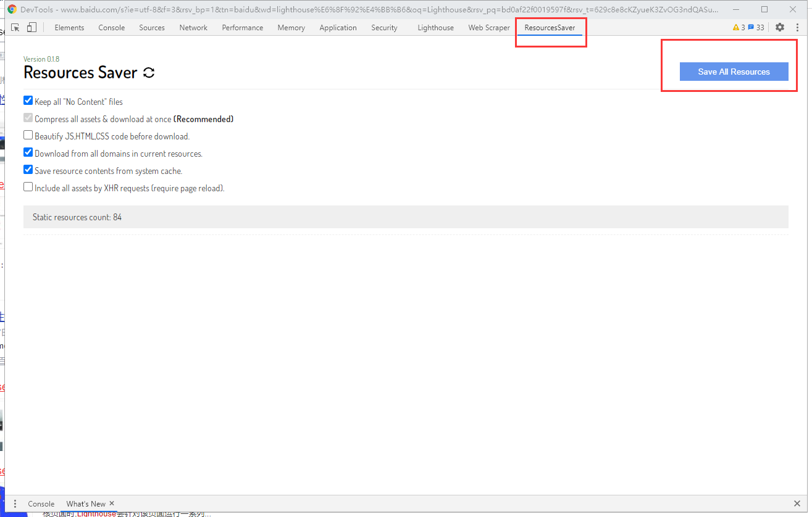The height and width of the screenshot is (517, 812).
Task: Click the Resources Saver heading
Action: [80, 73]
